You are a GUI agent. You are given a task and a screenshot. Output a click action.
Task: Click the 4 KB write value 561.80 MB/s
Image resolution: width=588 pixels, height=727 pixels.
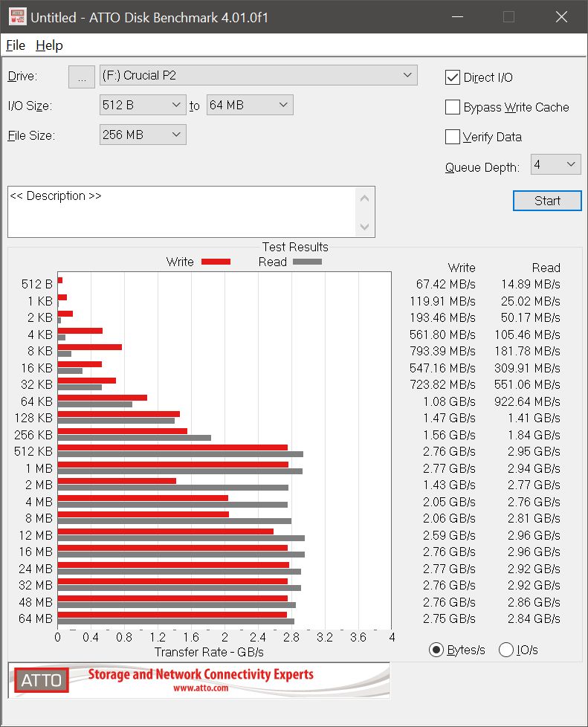pos(442,335)
